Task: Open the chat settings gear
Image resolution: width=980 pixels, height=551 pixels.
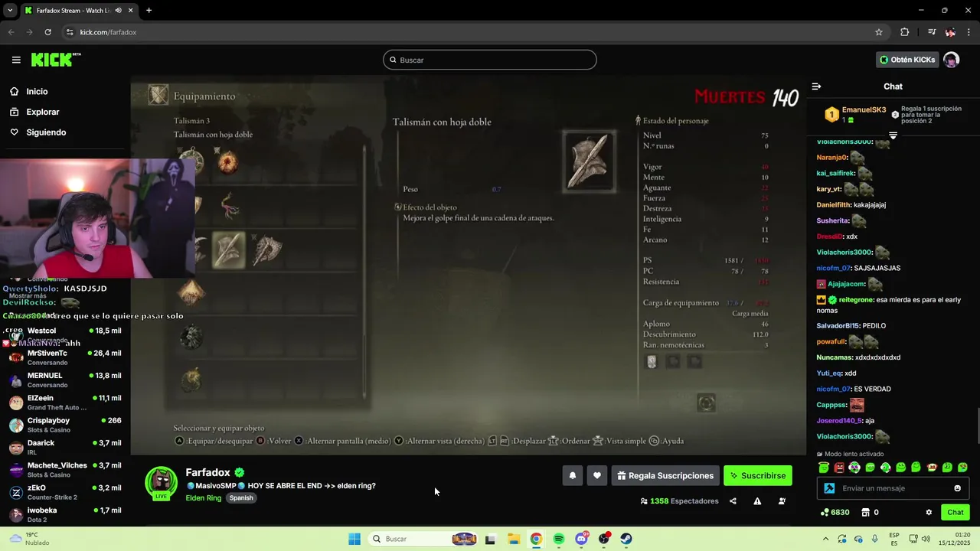Action: pos(929,512)
